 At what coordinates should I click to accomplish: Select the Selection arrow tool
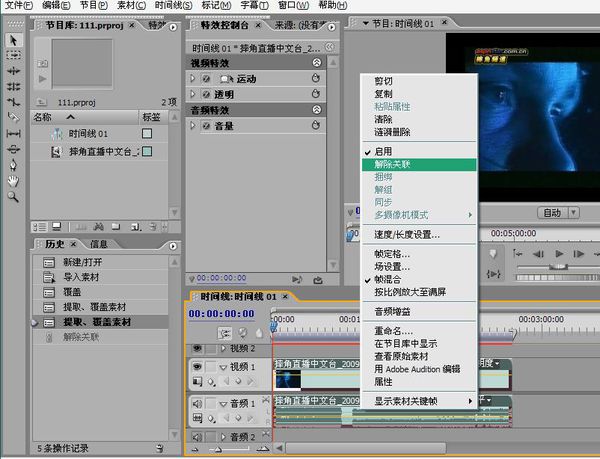pos(14,40)
